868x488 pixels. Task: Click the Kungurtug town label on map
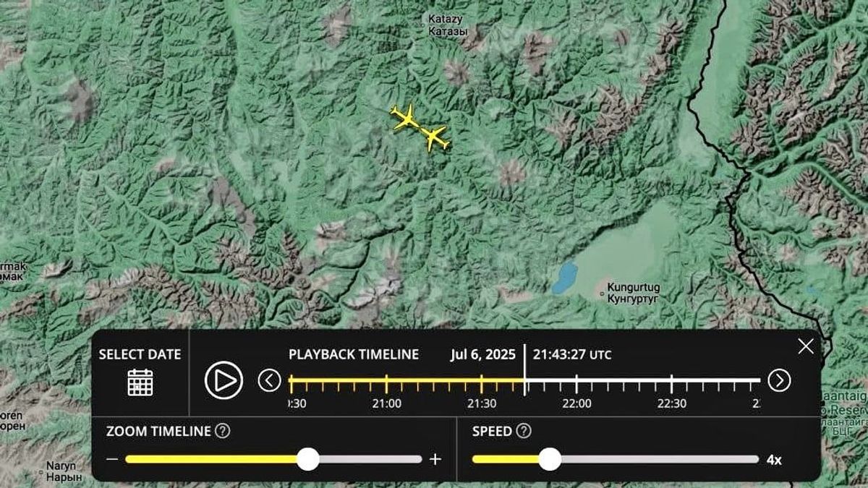coord(633,292)
